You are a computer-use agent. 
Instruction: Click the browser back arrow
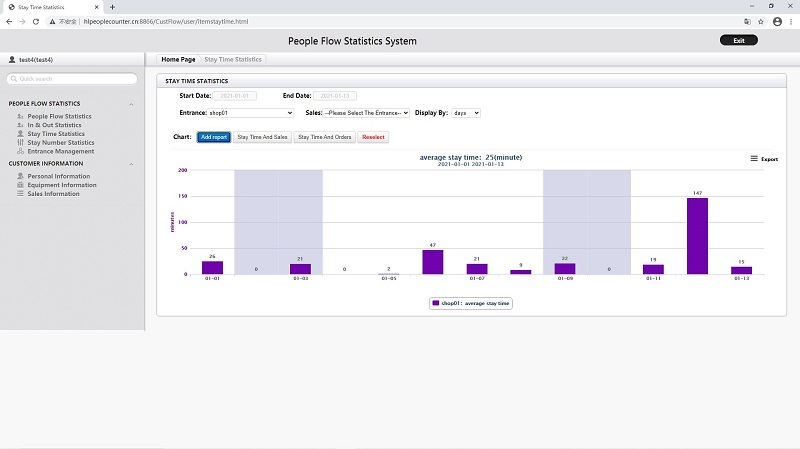coord(9,21)
